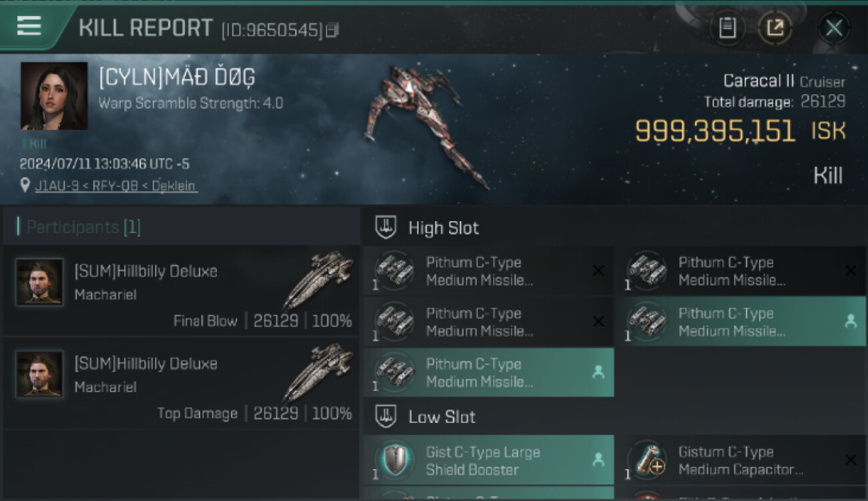Image resolution: width=868 pixels, height=501 pixels.
Task: Click the share export icon
Action: (775, 28)
